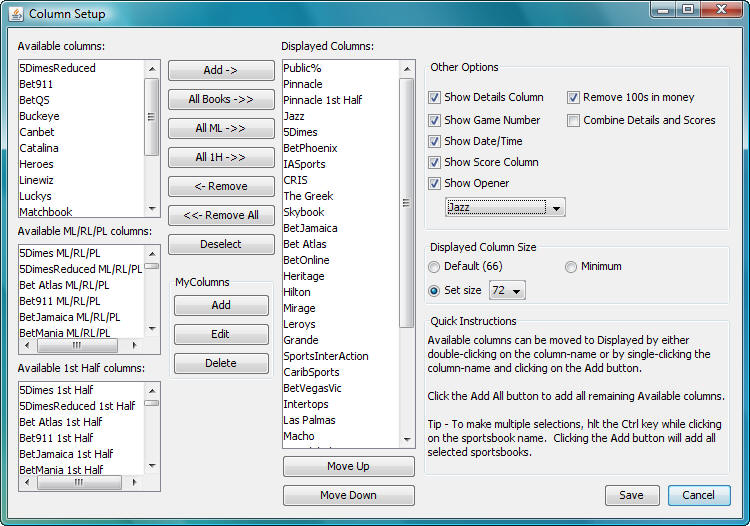750x526 pixels.
Task: Select Skybook in Displayed Columns
Action: [x=341, y=212]
